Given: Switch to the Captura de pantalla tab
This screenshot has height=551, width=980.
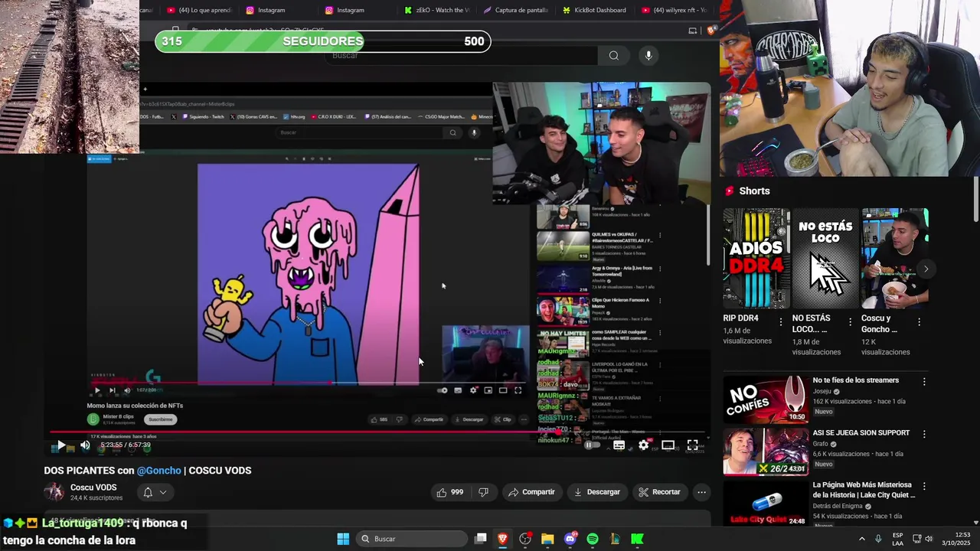Looking at the screenshot, I should (515, 10).
